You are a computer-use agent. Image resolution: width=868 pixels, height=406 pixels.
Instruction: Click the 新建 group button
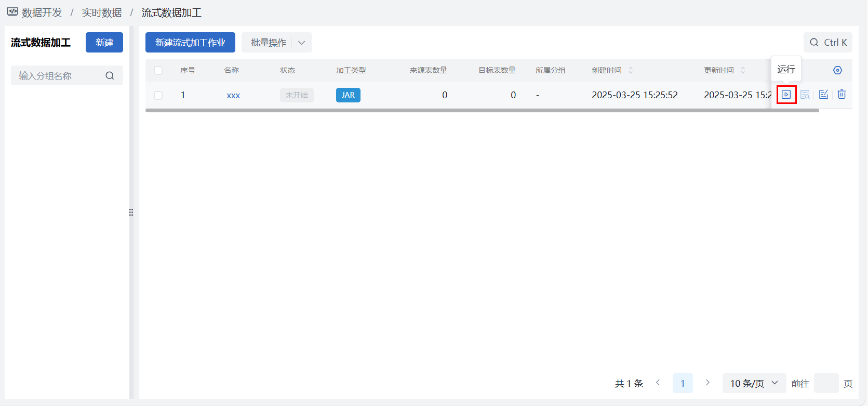click(x=104, y=43)
